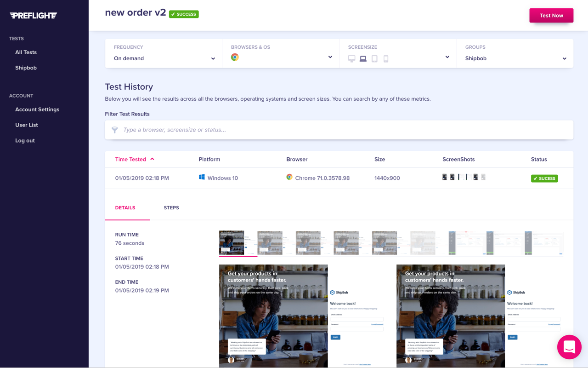
Task: Open All Tests in sidebar
Action: pyautogui.click(x=26, y=52)
